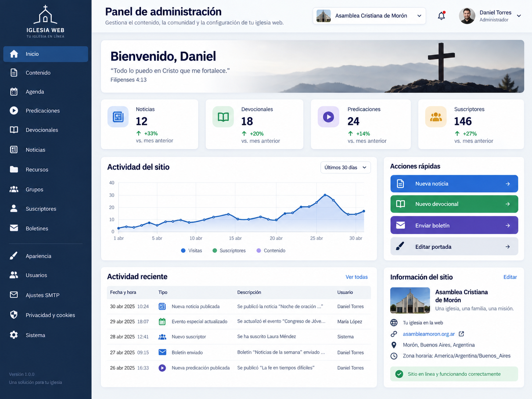Toggle Visitas series in chart legend

[x=191, y=251]
